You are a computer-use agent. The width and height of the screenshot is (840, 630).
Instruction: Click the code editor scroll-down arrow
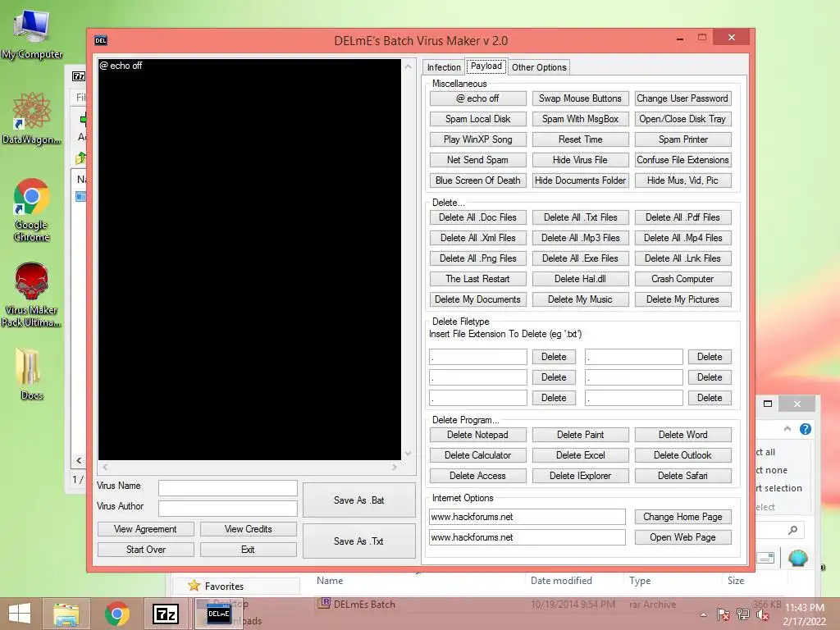(409, 453)
